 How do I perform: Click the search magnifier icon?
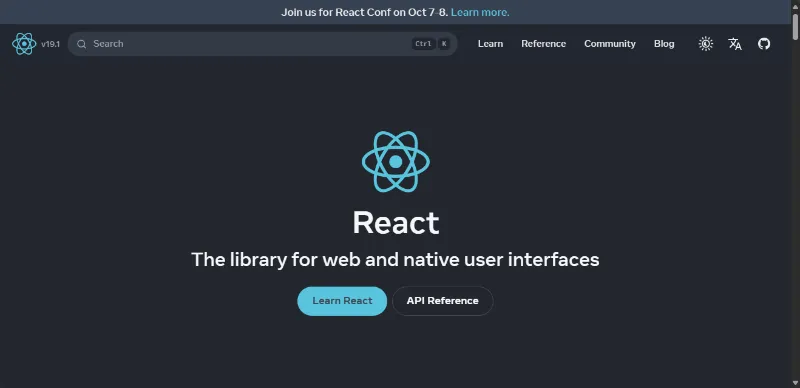(82, 44)
